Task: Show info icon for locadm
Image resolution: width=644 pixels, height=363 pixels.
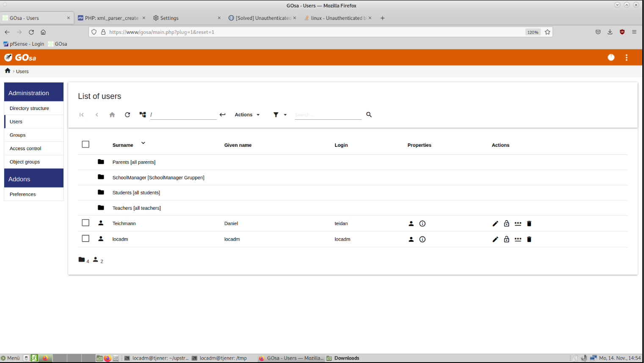Action: [x=422, y=239]
